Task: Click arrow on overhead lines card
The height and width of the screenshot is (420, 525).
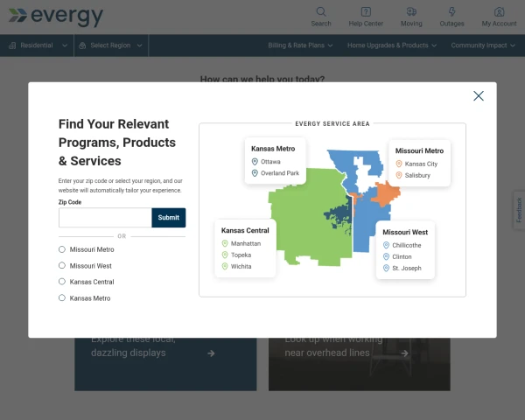Action: pyautogui.click(x=404, y=353)
